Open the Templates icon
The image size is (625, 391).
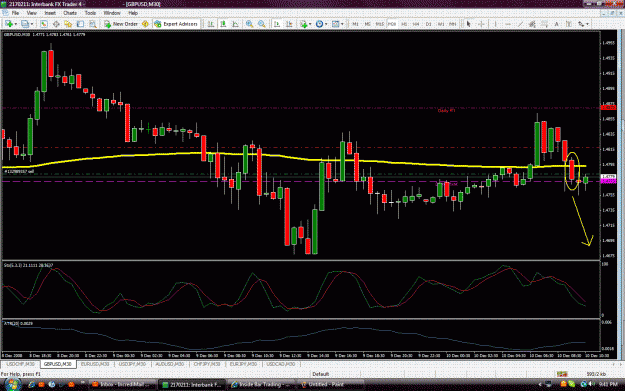[335, 24]
